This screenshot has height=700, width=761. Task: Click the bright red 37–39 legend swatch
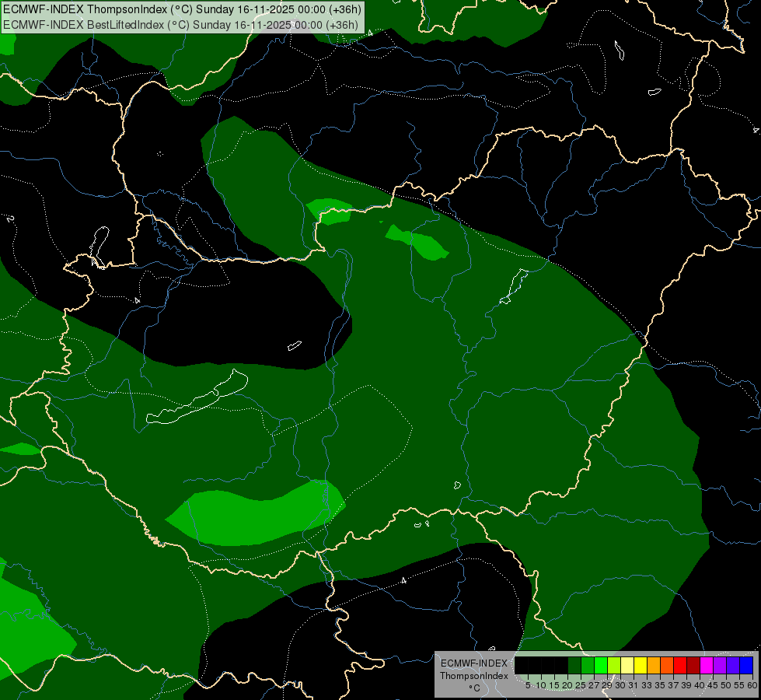coord(680,666)
